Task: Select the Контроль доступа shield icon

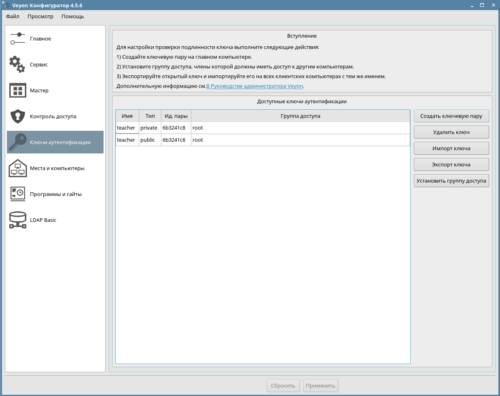Action: coord(17,116)
